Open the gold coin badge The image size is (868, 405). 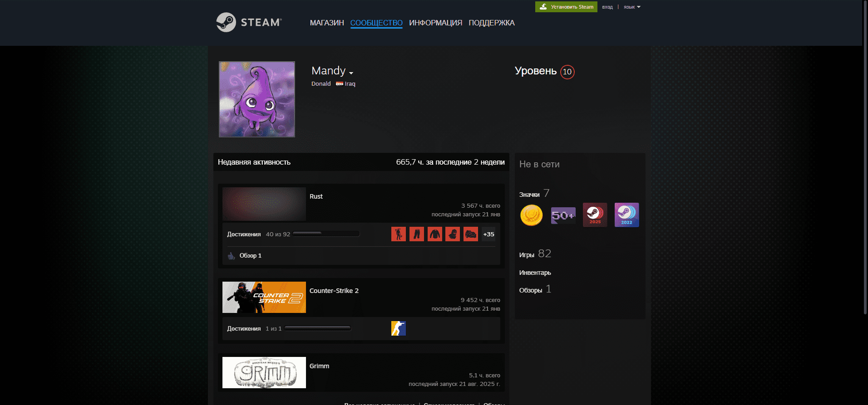[x=532, y=215]
